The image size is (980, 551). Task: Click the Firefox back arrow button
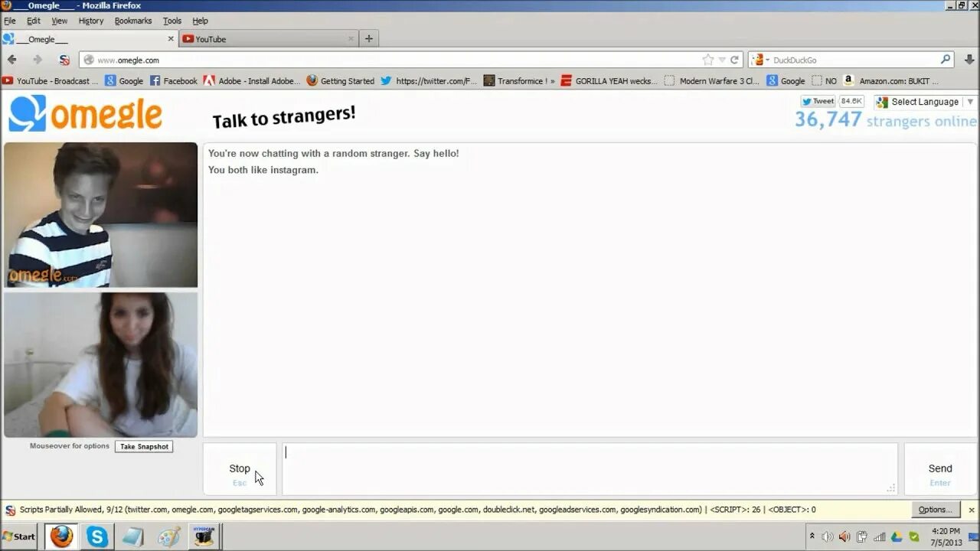click(x=11, y=60)
